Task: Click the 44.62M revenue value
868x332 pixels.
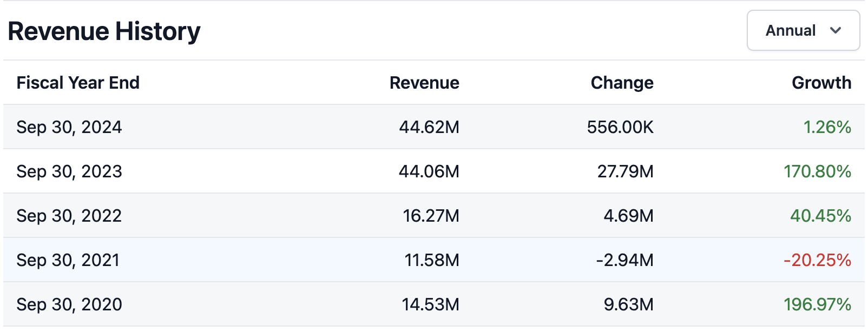Action: (x=429, y=127)
